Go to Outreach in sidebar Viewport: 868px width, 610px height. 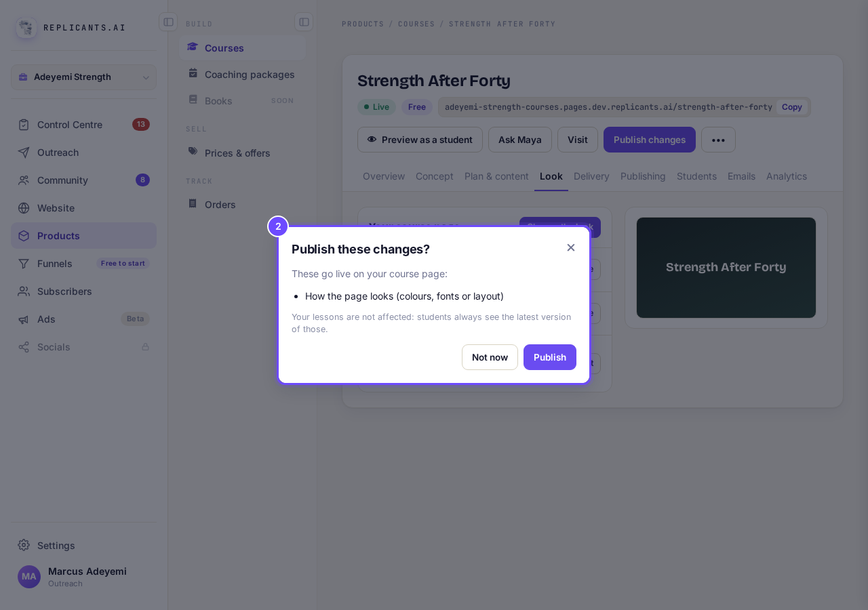pos(83,152)
